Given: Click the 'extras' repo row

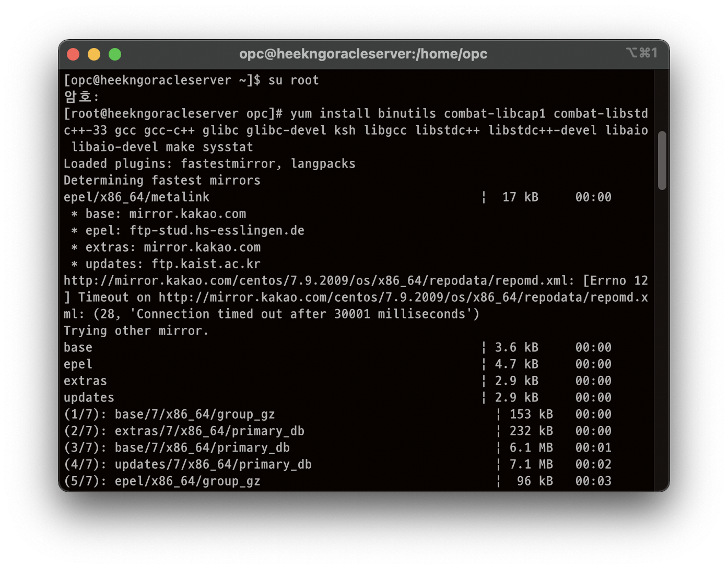Looking at the screenshot, I should 337,381.
